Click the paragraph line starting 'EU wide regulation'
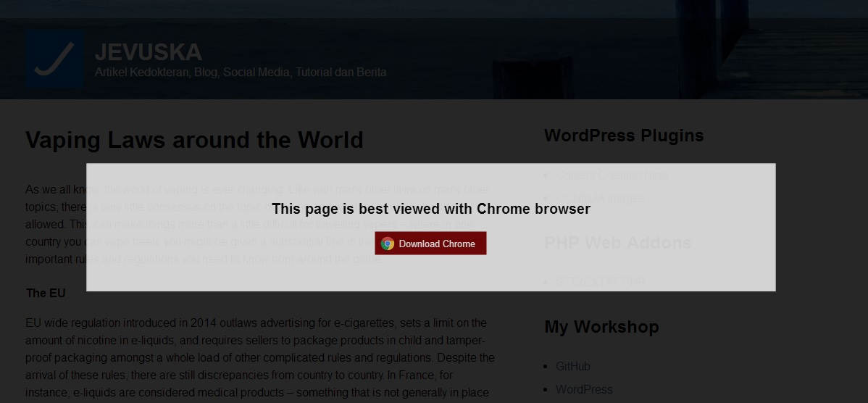Viewport: 868px width, 403px height. tap(256, 323)
